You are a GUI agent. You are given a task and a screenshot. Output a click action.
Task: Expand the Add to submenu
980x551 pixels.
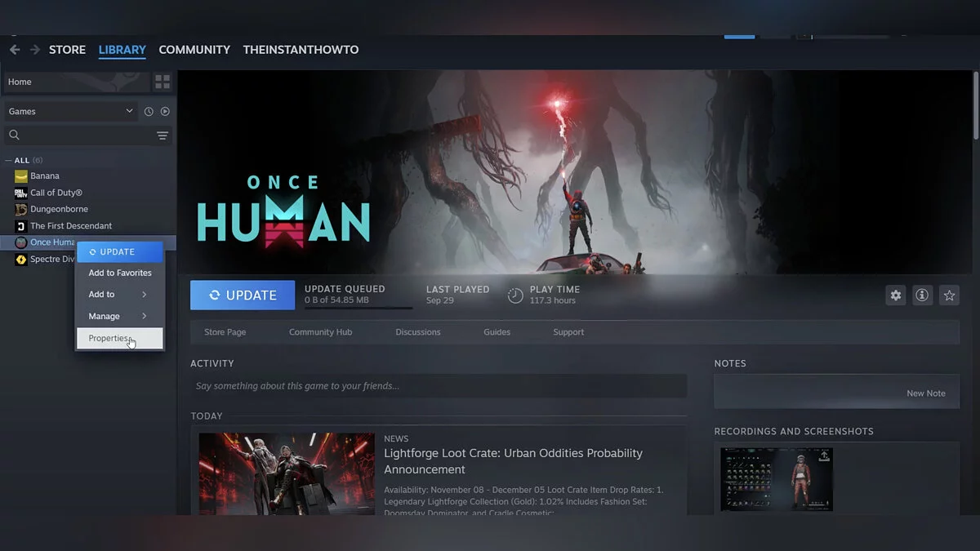(x=119, y=295)
